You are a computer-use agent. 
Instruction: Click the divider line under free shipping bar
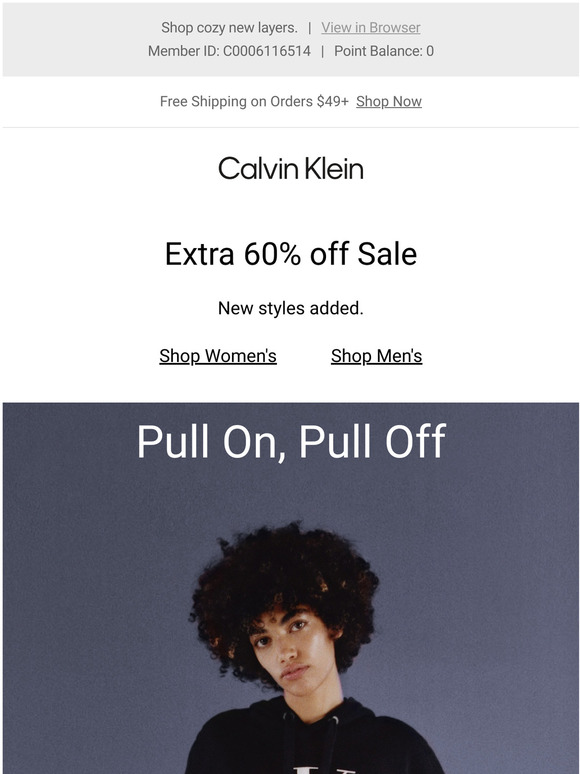[x=291, y=127]
